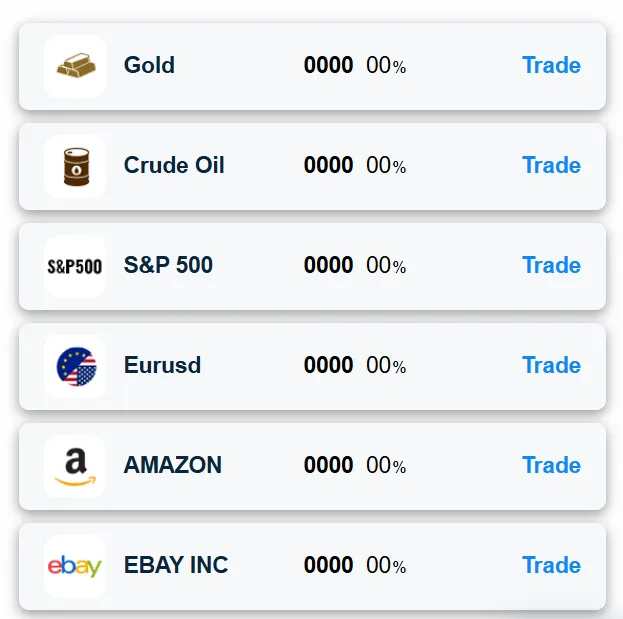Select the Eurusd asset name

point(162,366)
